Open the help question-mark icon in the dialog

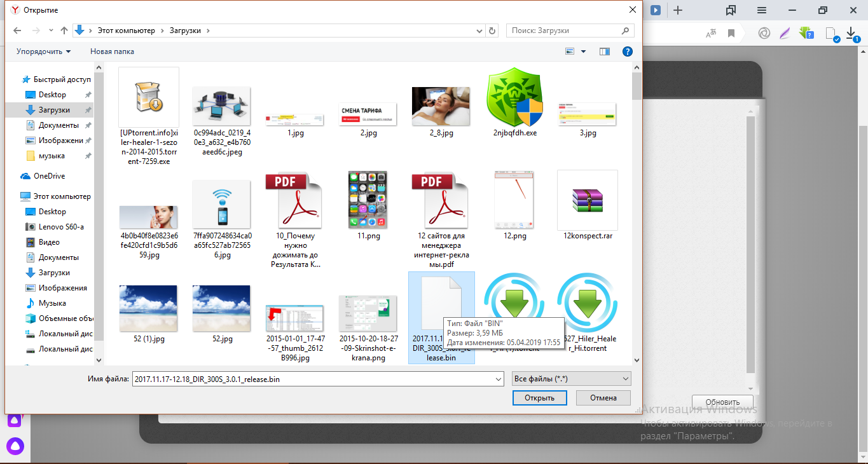(627, 51)
